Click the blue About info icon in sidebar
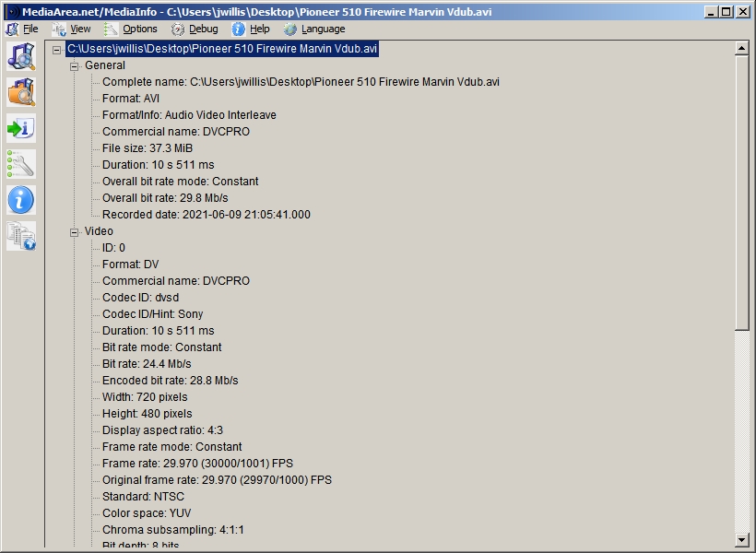Viewport: 756px width, 553px height. click(x=21, y=200)
